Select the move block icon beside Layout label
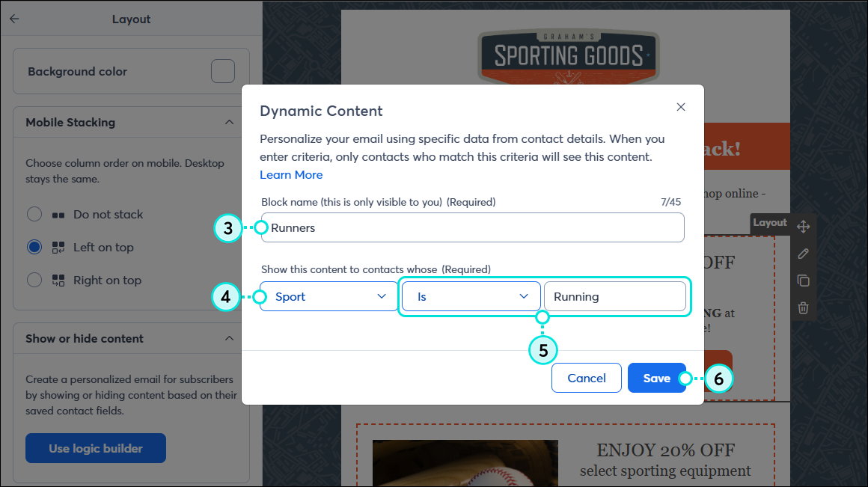 804,225
